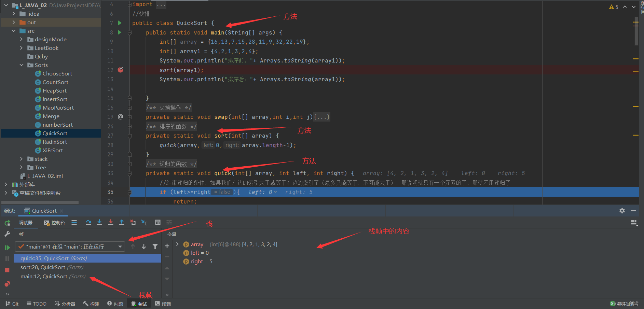Step Into the current call
The height and width of the screenshot is (309, 644).
(x=99, y=223)
